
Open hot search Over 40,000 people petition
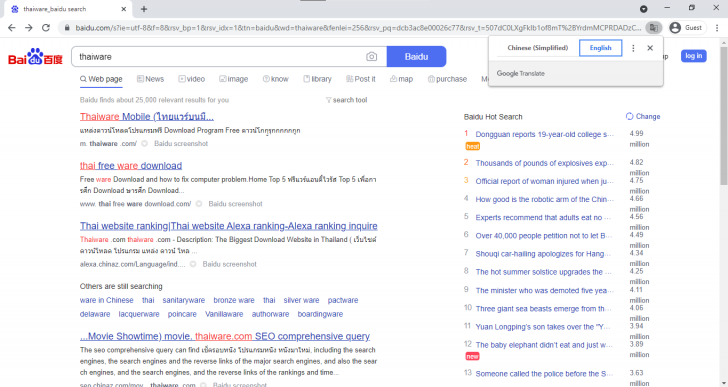[x=544, y=236]
